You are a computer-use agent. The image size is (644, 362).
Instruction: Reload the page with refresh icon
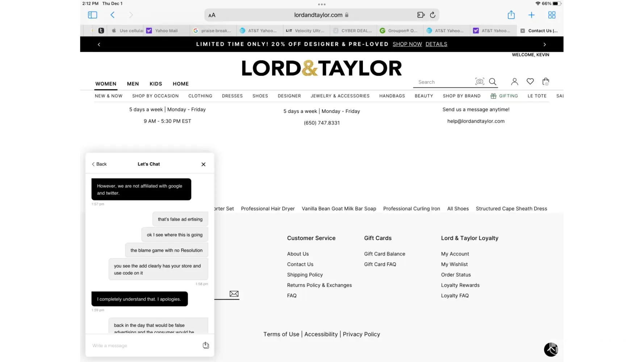(x=432, y=15)
